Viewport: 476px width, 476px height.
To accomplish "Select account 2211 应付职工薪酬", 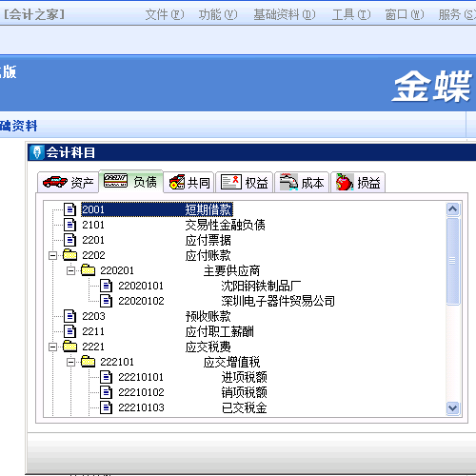I will [x=168, y=331].
